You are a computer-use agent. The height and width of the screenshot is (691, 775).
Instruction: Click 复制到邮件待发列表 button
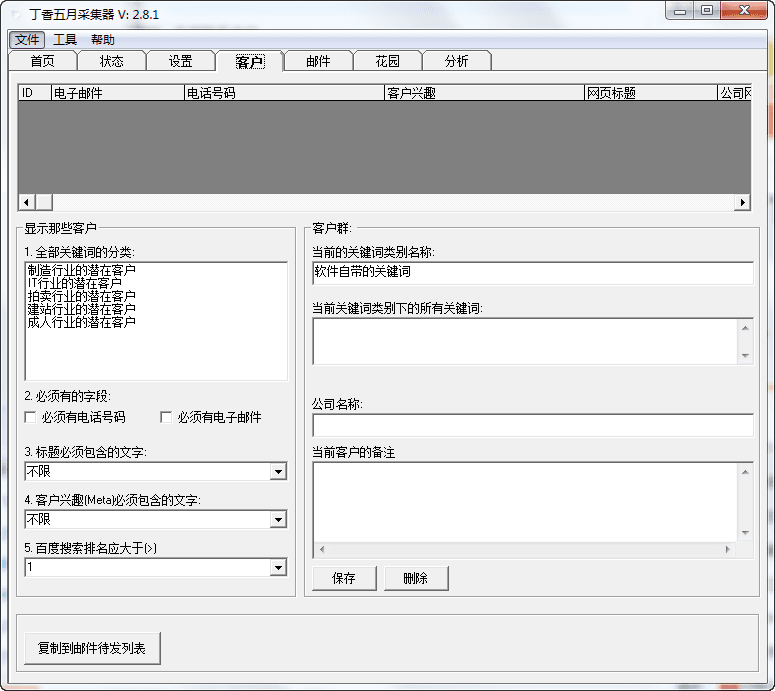[x=92, y=648]
